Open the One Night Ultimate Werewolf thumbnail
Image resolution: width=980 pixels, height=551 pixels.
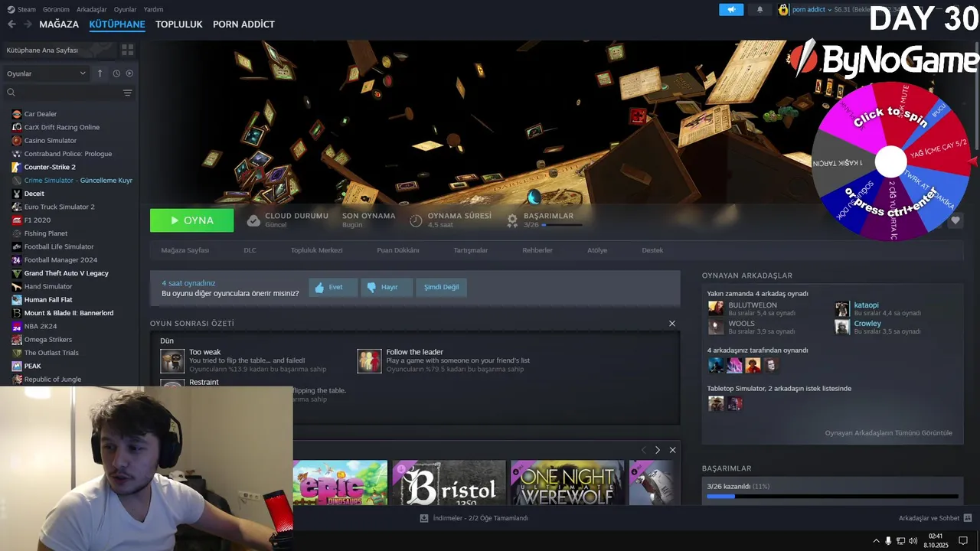(567, 483)
